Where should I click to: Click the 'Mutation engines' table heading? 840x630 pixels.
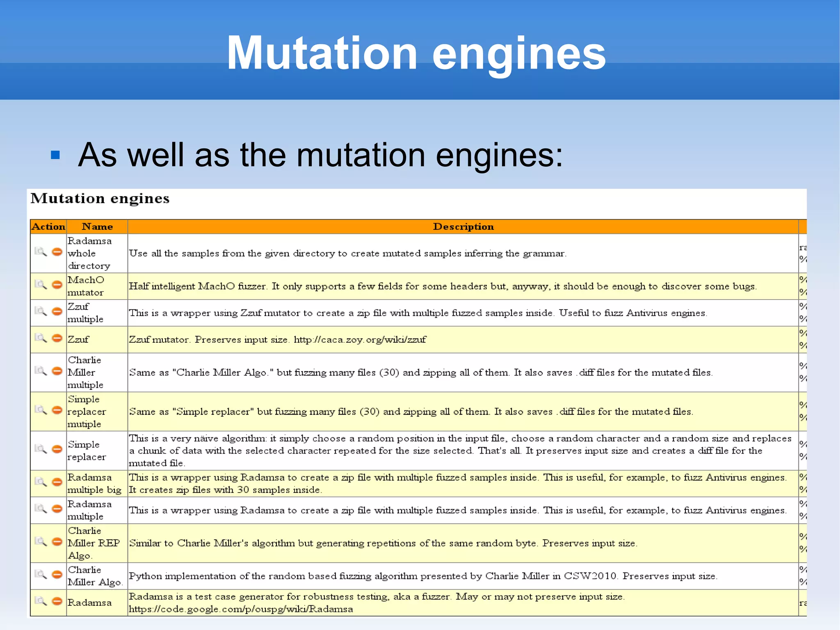[100, 199]
